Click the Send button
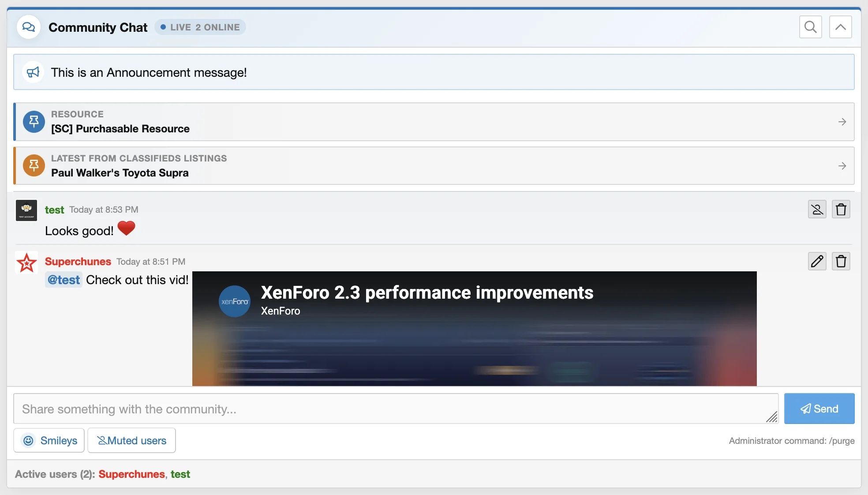 pyautogui.click(x=819, y=409)
